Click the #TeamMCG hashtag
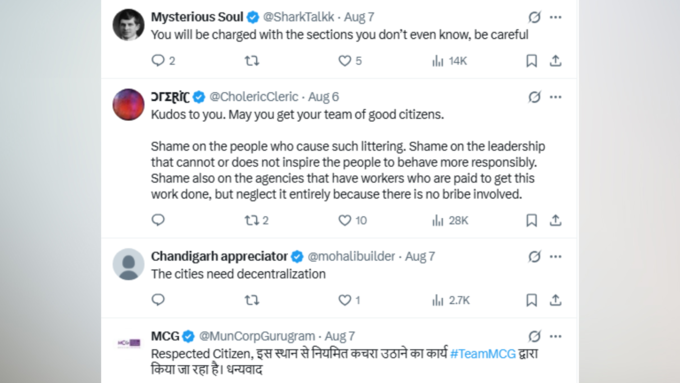The width and height of the screenshot is (680, 383). 483,354
